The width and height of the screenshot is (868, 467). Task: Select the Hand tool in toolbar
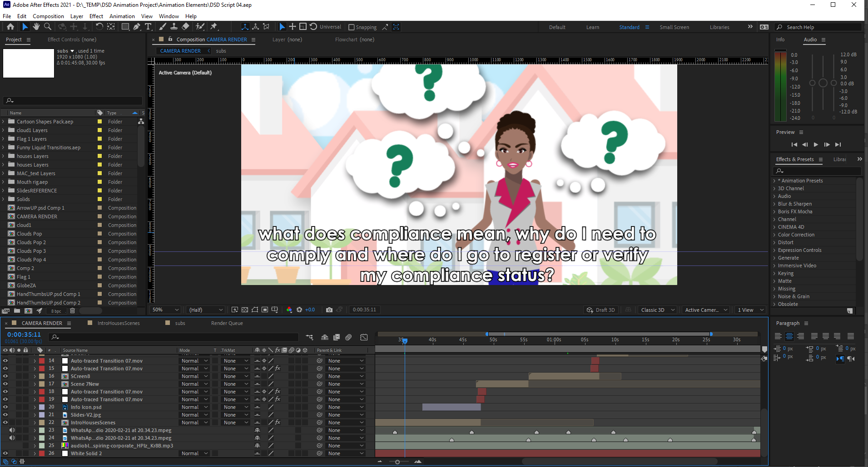click(36, 27)
